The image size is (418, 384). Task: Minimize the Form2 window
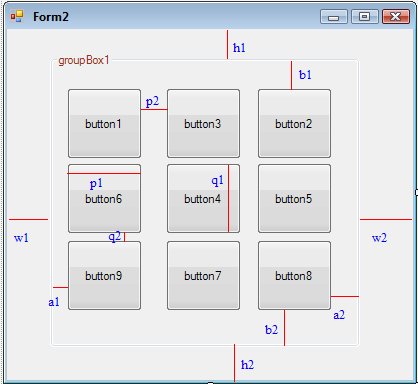(x=334, y=17)
